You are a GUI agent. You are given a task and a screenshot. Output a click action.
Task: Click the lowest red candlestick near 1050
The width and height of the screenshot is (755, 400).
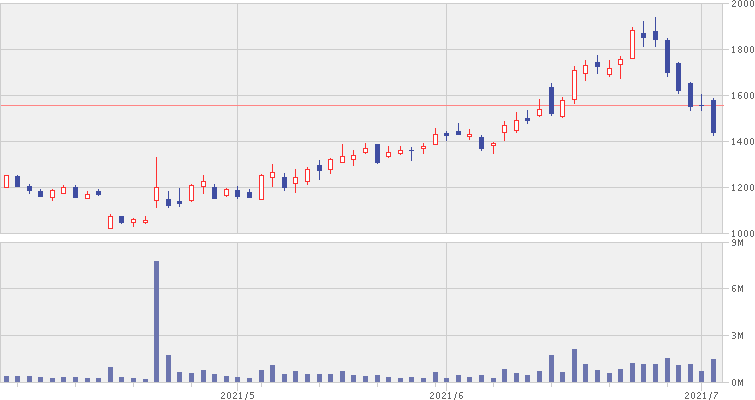tap(110, 223)
